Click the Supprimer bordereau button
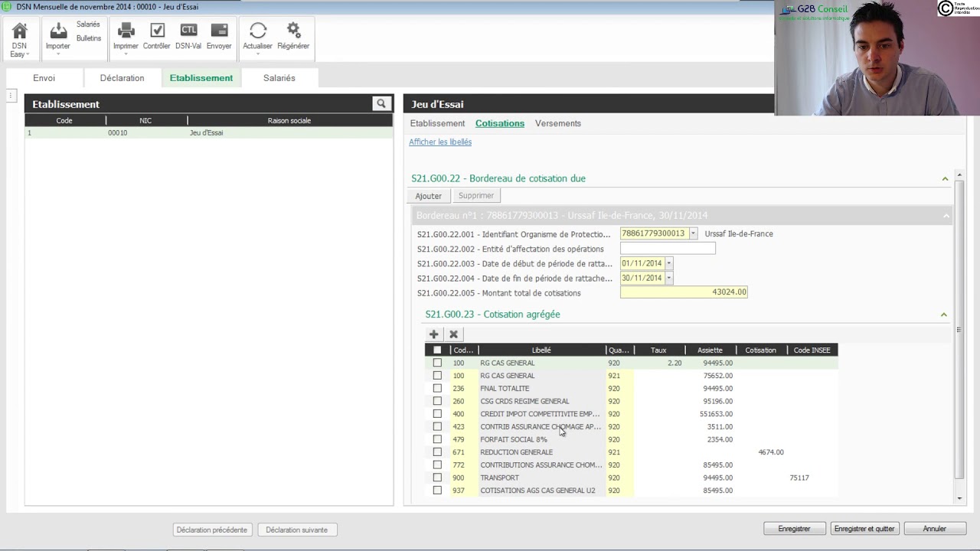980x551 pixels. (476, 196)
